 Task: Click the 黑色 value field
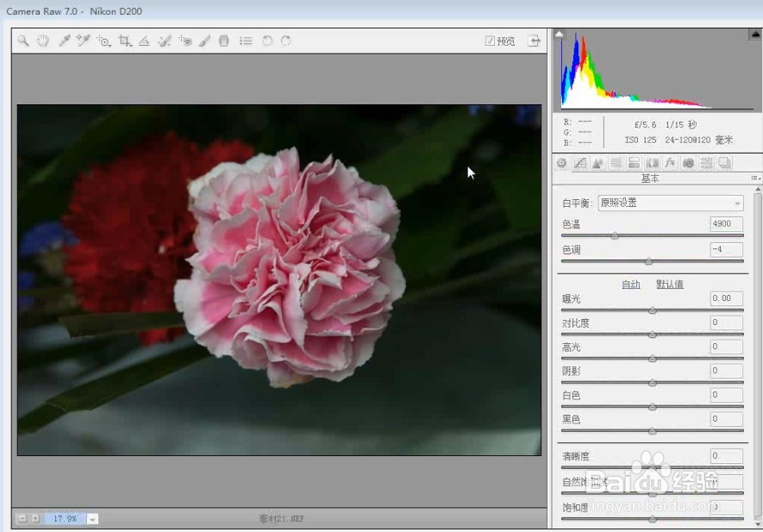tap(726, 419)
